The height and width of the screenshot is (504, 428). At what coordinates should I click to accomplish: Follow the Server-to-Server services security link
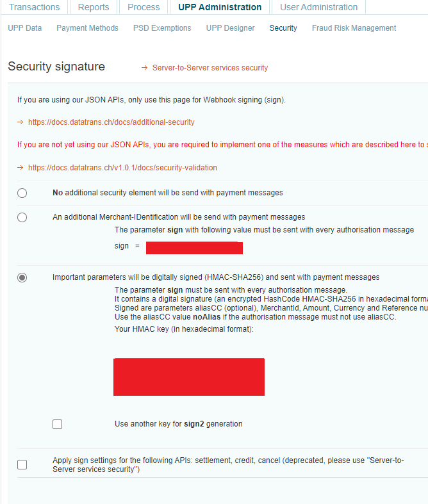click(210, 68)
